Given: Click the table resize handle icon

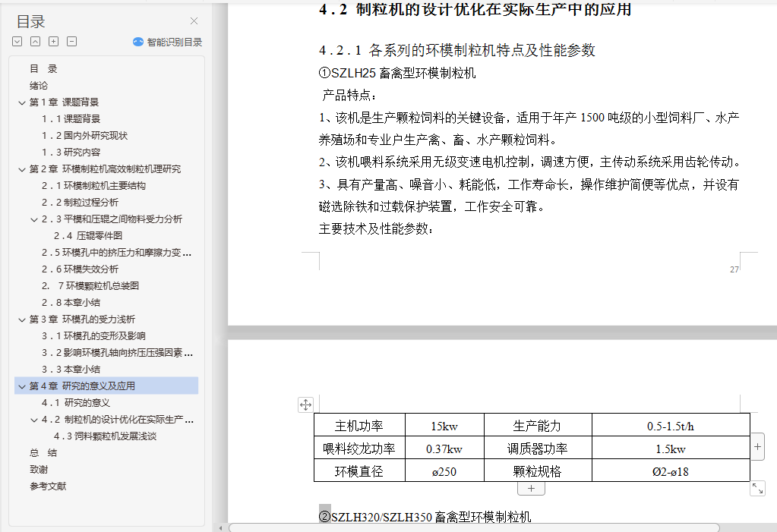Looking at the screenshot, I should click(x=758, y=489).
